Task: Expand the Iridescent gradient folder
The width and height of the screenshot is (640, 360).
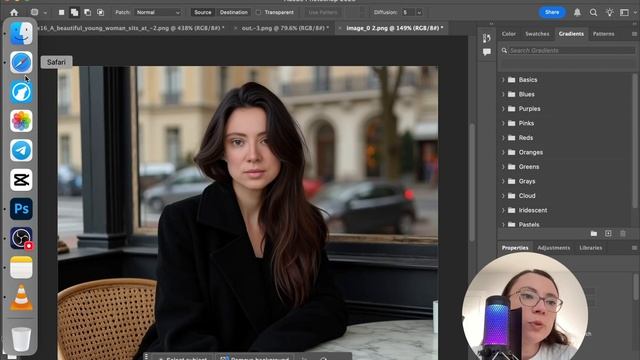Action: (503, 210)
